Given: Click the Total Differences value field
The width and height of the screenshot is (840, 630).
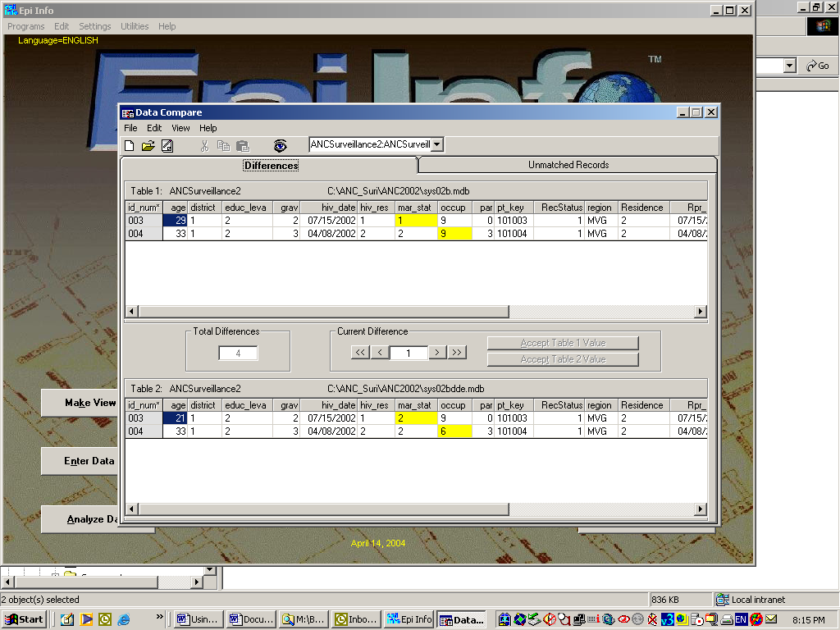Looking at the screenshot, I should [238, 354].
